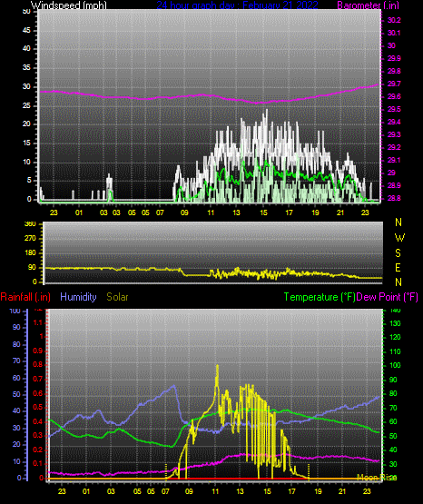The width and height of the screenshot is (423, 504).
Task: Select the 90 degree wind direction tick
Action: [x=32, y=267]
